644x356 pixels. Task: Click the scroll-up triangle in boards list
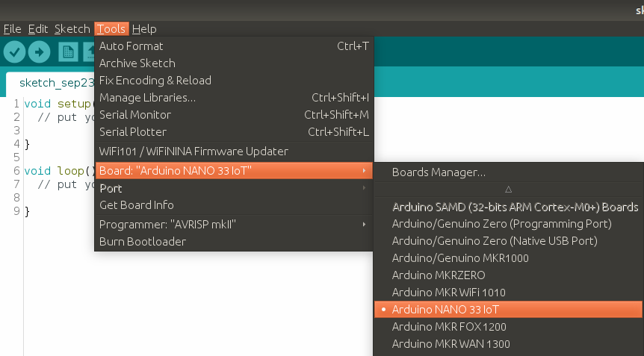tap(509, 189)
